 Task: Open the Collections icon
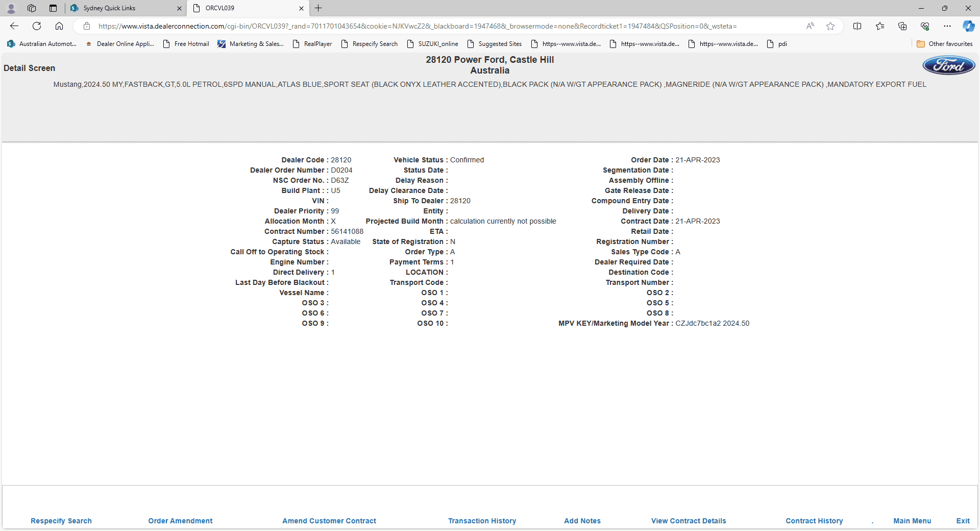point(902,26)
